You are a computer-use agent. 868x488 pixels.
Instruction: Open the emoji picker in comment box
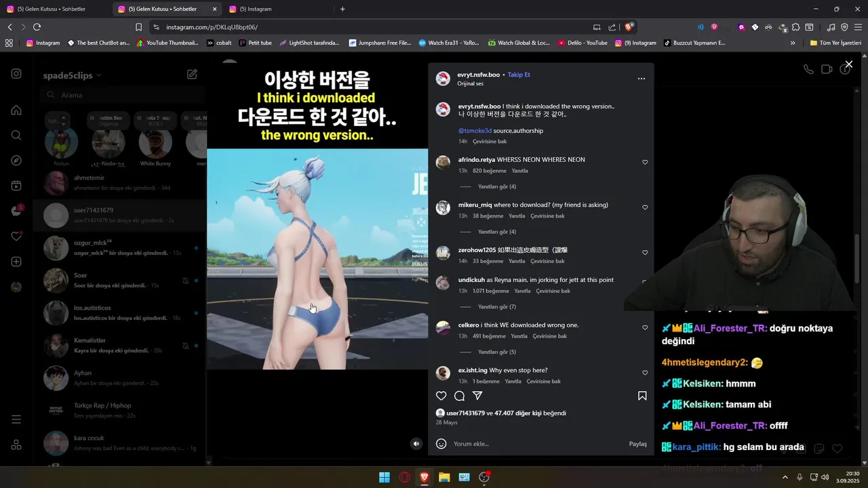tap(441, 444)
